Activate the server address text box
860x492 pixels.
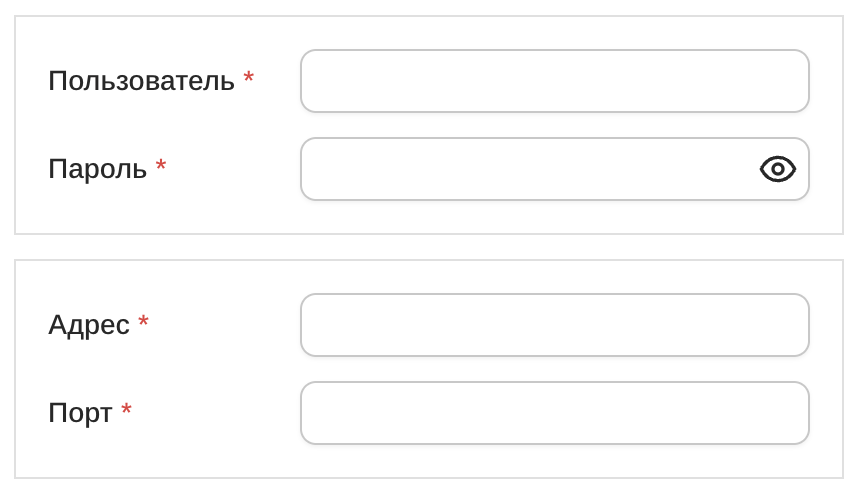[554, 325]
